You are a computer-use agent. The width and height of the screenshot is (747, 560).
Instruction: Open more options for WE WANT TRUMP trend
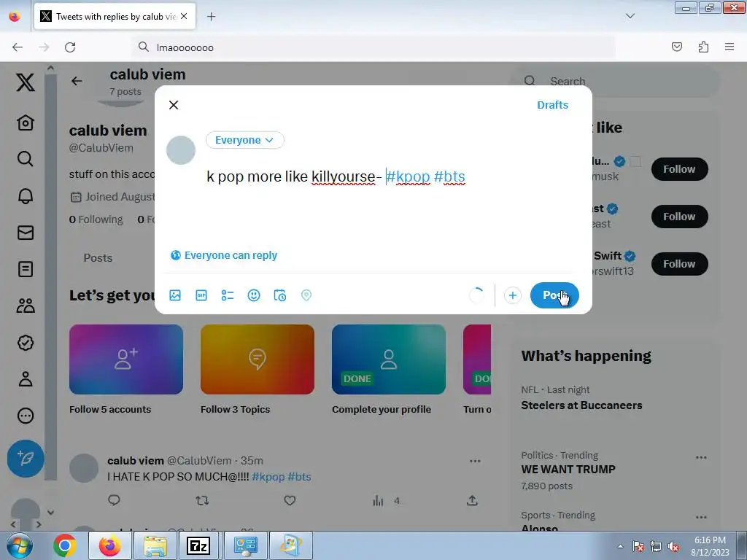tap(701, 458)
